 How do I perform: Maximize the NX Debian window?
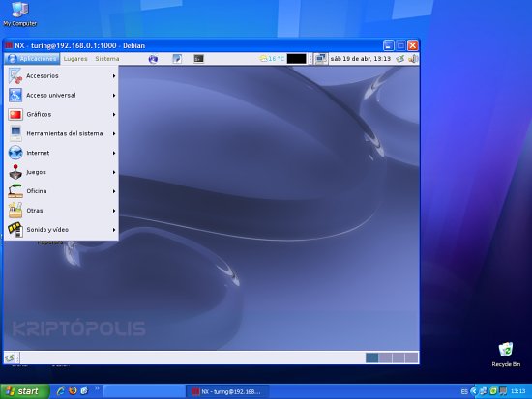coord(400,45)
